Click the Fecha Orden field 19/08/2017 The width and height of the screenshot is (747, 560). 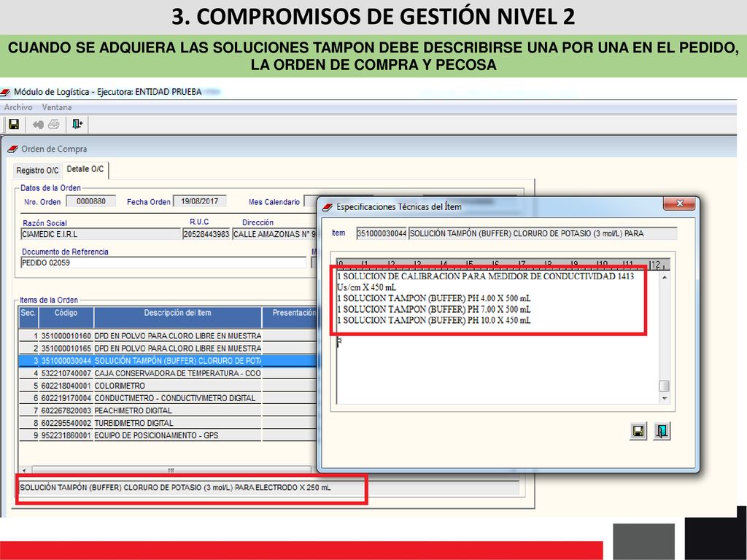pos(200,201)
